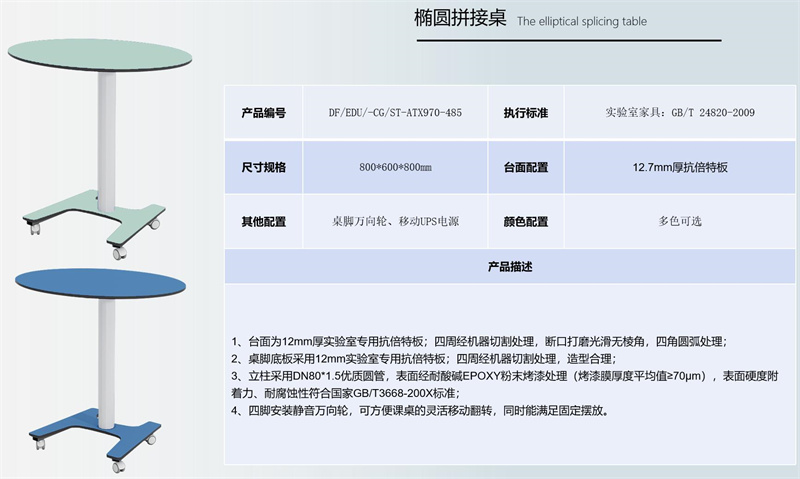Select the standard 实验室家具：GB/T 24820-2009
The image size is (800, 479).
click(x=680, y=113)
